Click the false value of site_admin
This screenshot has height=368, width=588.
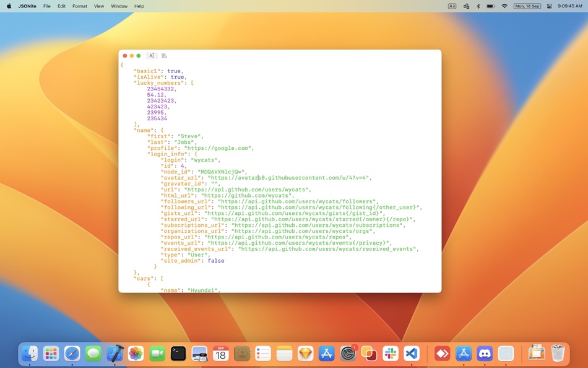click(216, 261)
